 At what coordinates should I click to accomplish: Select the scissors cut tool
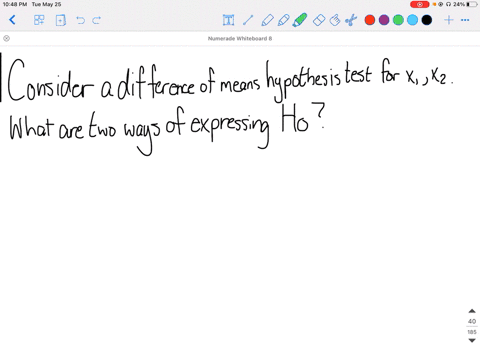click(351, 20)
